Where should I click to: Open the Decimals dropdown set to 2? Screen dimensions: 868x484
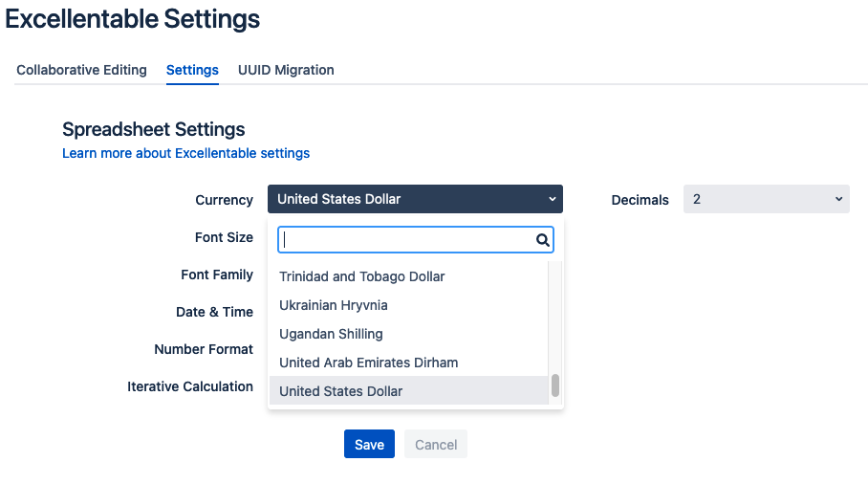point(766,199)
